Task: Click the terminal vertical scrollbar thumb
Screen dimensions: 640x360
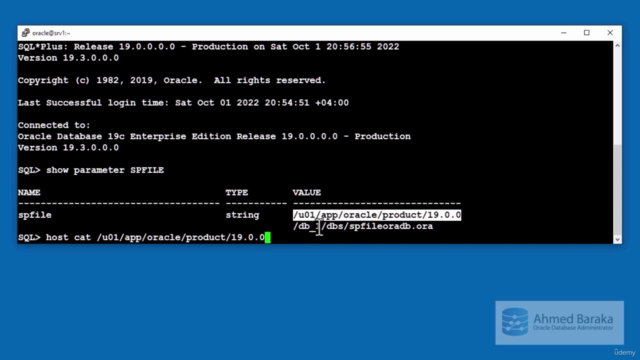Action: pos(618,189)
